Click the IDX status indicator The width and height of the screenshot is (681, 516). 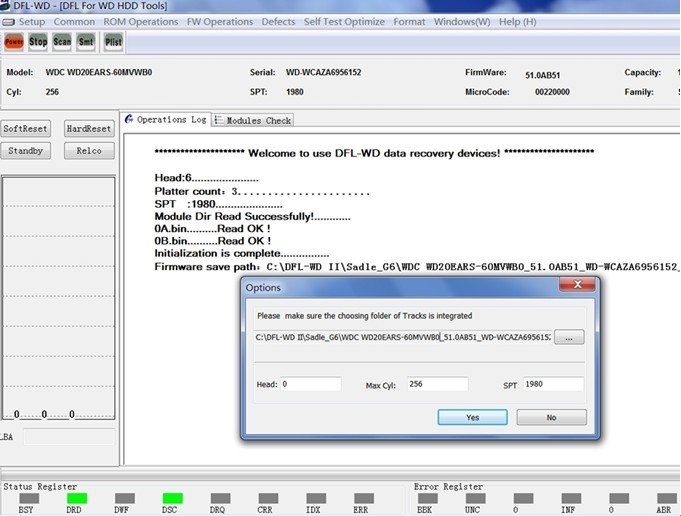316,498
